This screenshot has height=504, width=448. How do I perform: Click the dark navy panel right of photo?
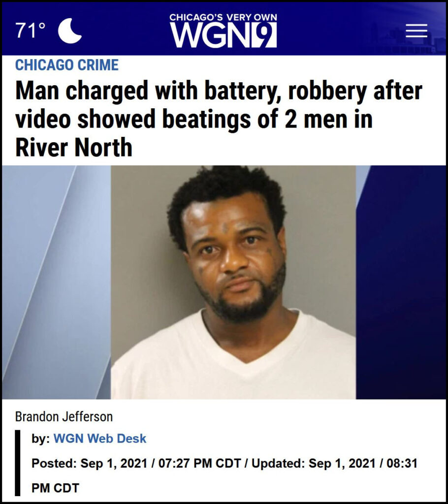tap(401, 282)
